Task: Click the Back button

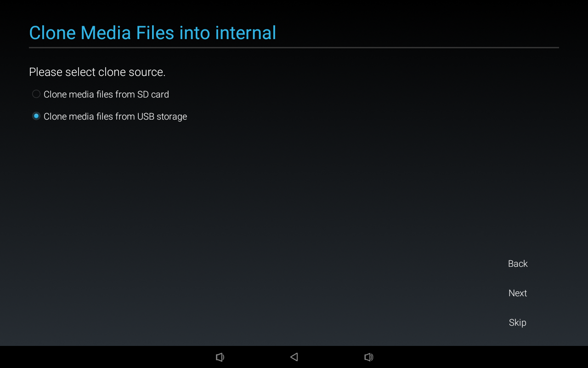Action: [x=518, y=264]
